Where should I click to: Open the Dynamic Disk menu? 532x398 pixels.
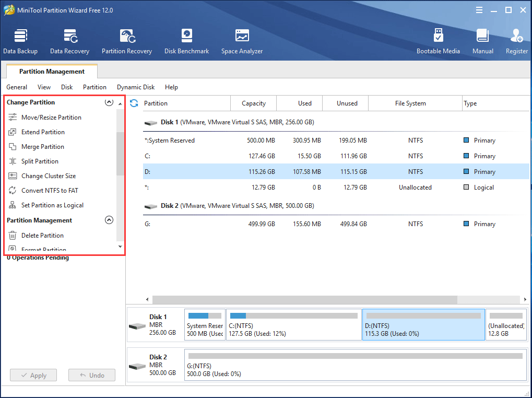coord(136,87)
